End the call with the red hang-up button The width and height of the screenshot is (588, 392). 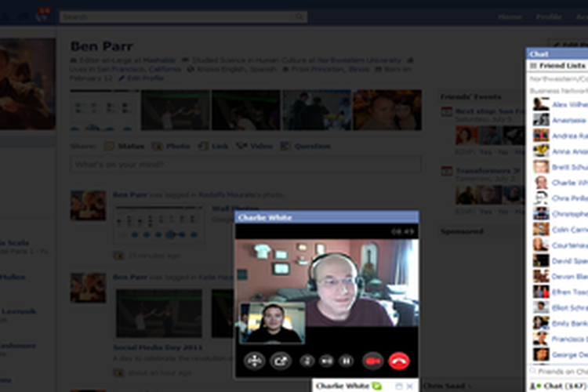(398, 361)
